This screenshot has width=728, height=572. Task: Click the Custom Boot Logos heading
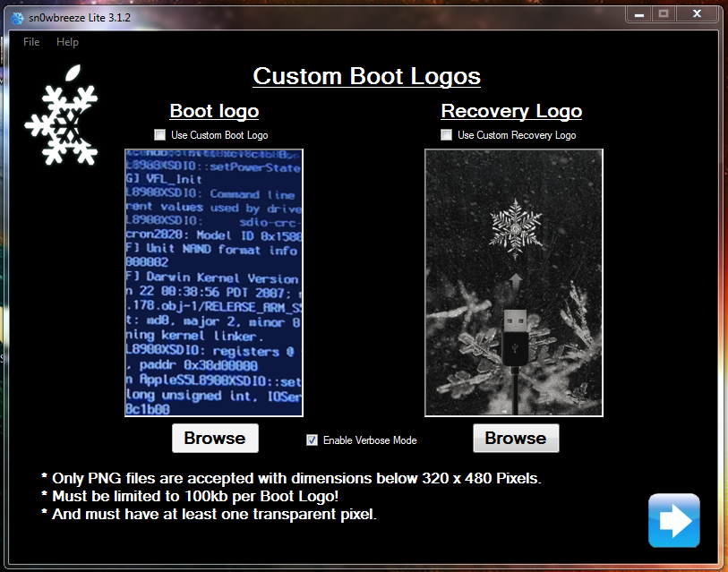point(366,76)
